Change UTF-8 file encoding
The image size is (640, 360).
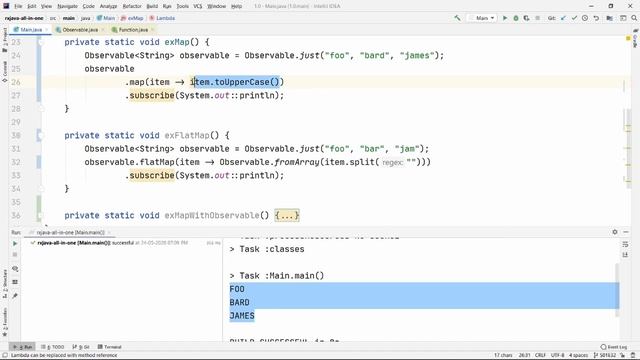[557, 355]
